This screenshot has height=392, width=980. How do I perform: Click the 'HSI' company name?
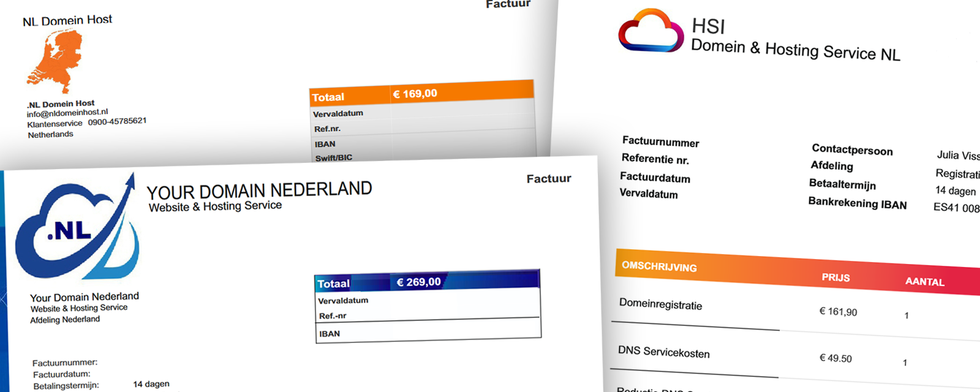pos(708,26)
